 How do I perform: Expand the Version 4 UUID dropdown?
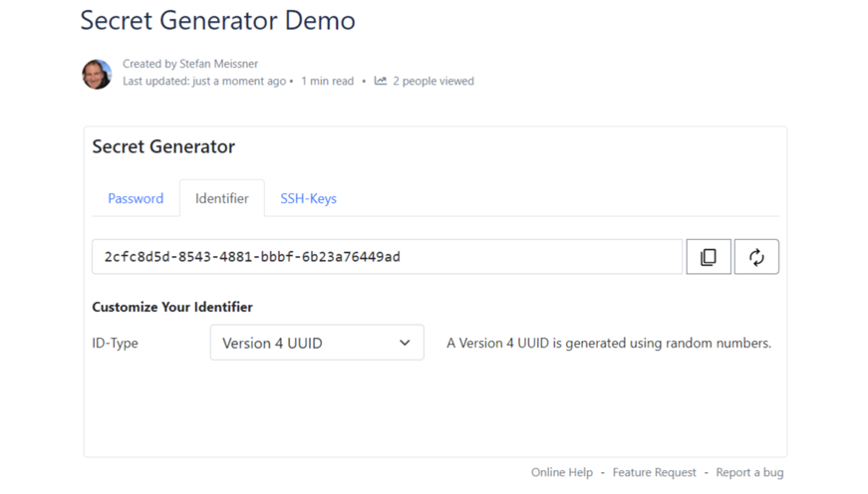coord(316,343)
